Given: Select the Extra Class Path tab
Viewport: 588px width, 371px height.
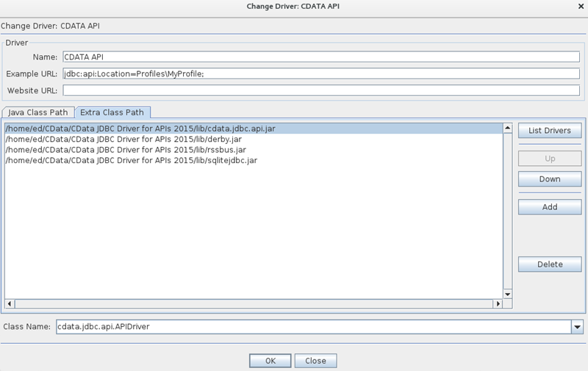Looking at the screenshot, I should click(x=112, y=112).
